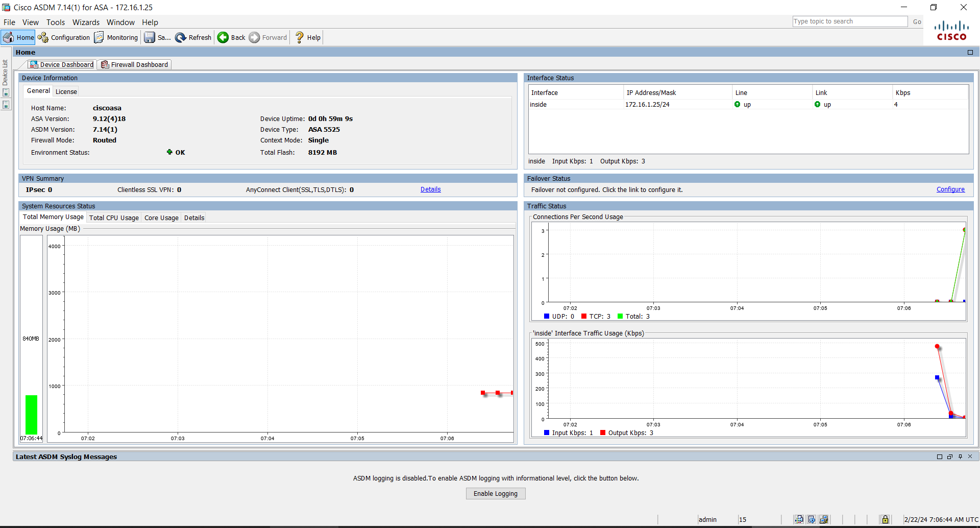Maximize the Home panel
The height and width of the screenshot is (528, 980).
970,52
